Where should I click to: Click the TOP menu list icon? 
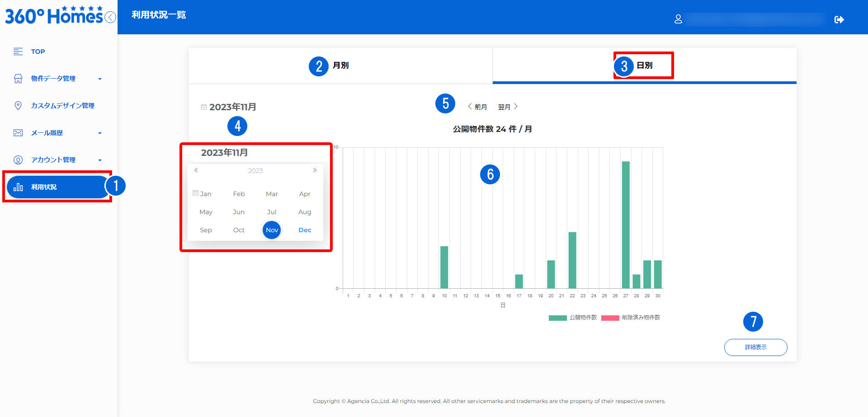(18, 52)
